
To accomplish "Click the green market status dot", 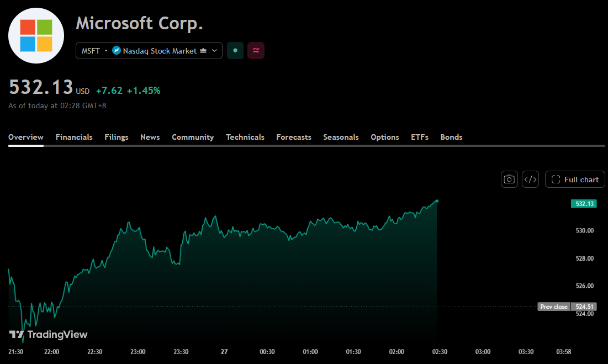I will click(235, 50).
